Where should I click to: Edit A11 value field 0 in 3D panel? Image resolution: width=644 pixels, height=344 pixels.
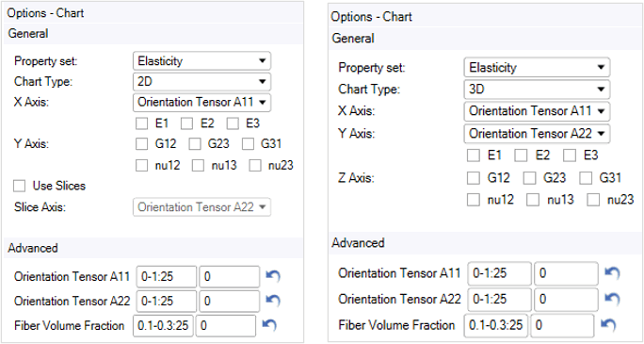pyautogui.click(x=566, y=273)
